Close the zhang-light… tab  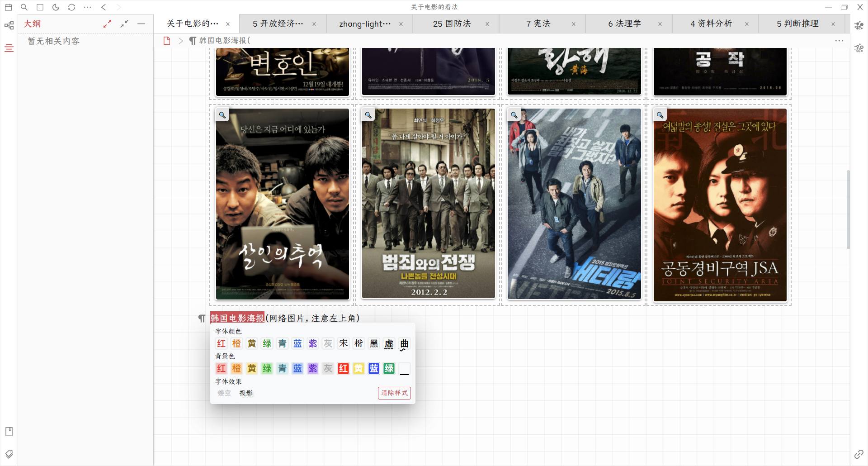[401, 24]
